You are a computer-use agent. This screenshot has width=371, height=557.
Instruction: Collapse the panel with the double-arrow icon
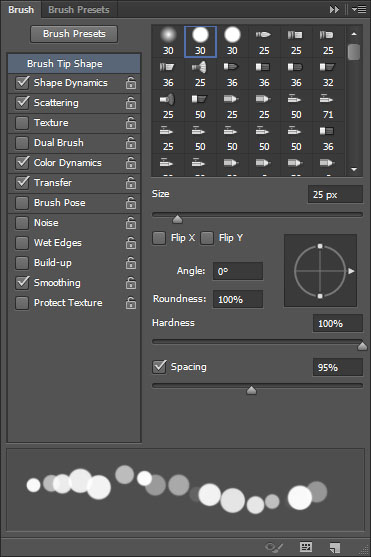click(x=334, y=10)
